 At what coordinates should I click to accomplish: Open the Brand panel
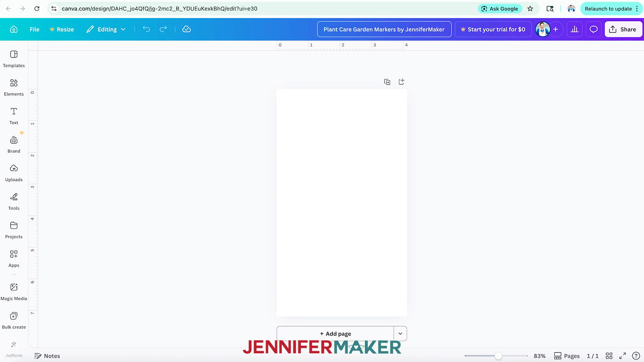point(14,145)
